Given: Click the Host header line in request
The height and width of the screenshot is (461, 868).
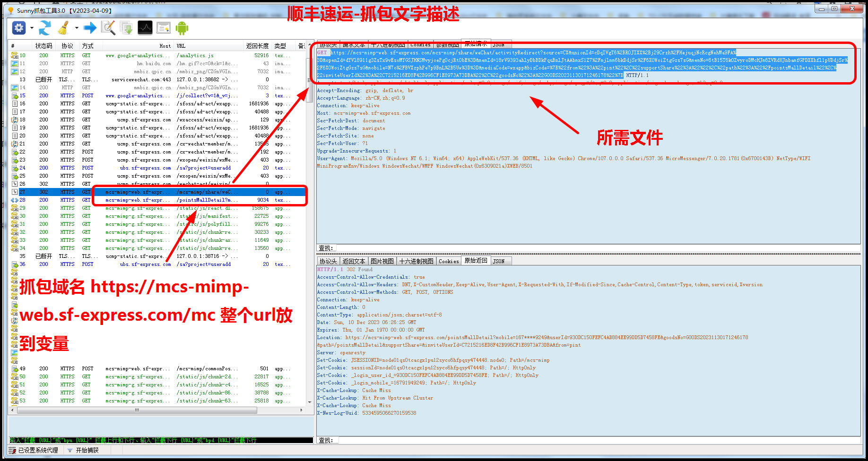Looking at the screenshot, I should [364, 113].
